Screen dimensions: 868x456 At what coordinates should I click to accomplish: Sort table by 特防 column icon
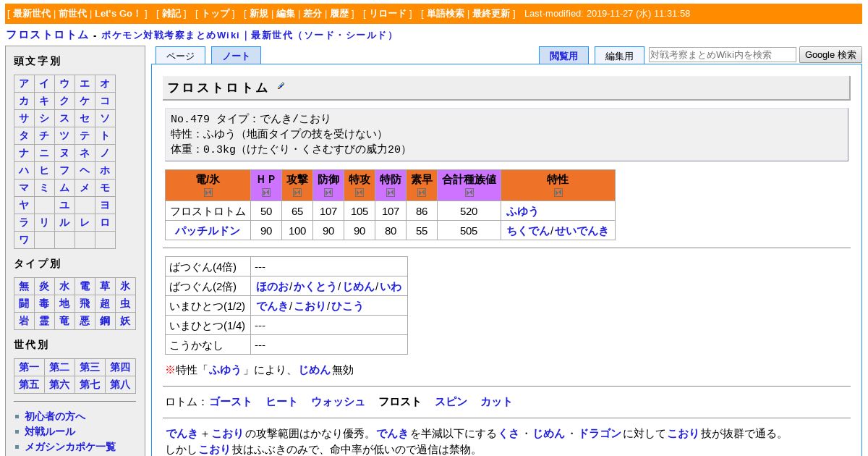tap(391, 193)
